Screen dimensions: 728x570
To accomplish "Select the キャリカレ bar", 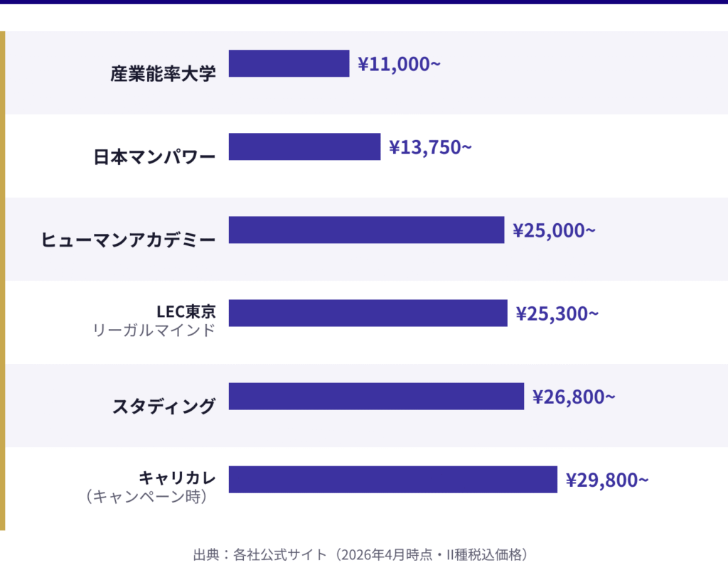I will (392, 479).
